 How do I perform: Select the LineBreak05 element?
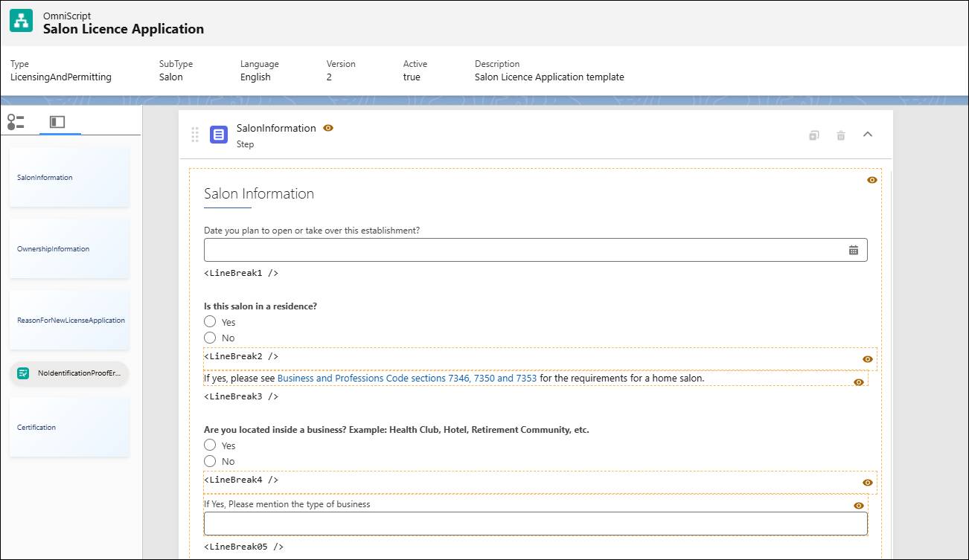coord(244,547)
